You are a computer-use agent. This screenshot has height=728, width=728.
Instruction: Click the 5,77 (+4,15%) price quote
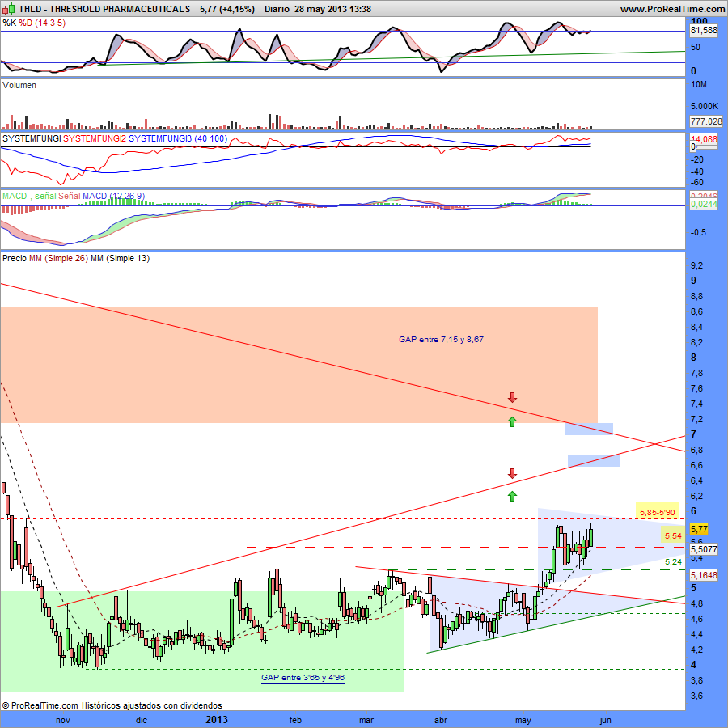click(227, 9)
